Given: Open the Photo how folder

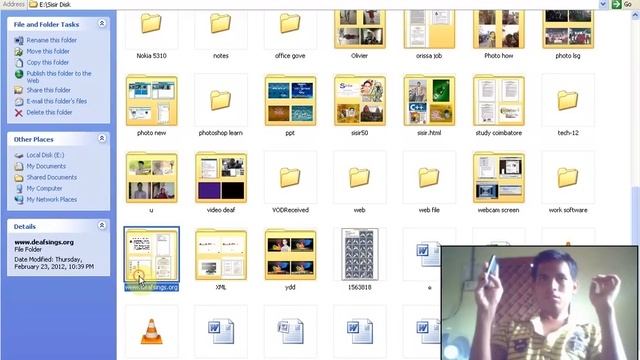Looking at the screenshot, I should click(x=498, y=30).
